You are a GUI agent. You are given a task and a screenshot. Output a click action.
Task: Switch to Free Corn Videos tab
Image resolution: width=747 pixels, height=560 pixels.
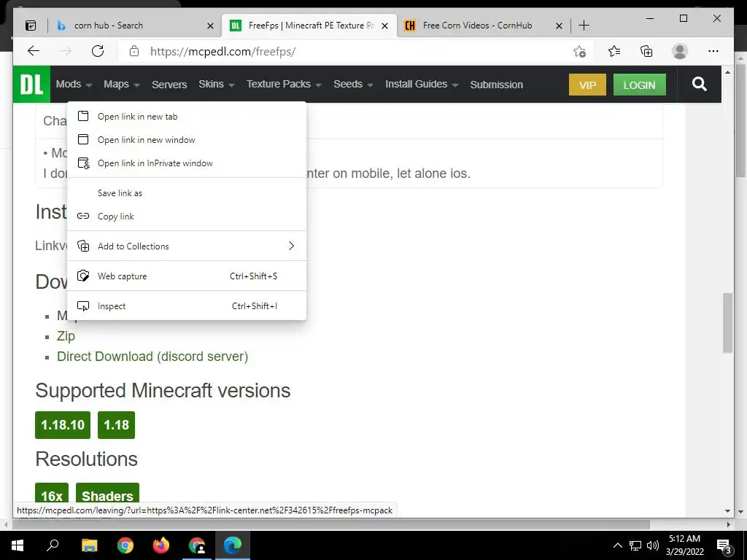point(484,26)
